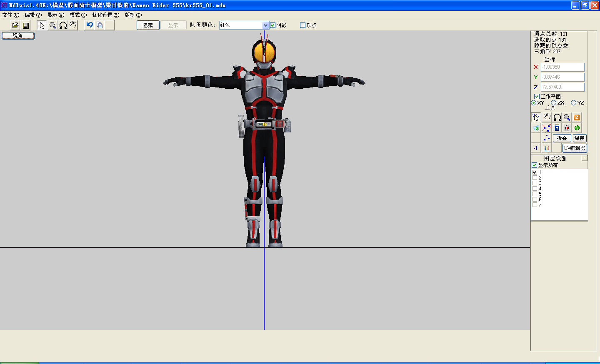Image resolution: width=600 pixels, height=364 pixels.
Task: Select the magnifier scale tool in 工具 panel
Action: (x=567, y=117)
